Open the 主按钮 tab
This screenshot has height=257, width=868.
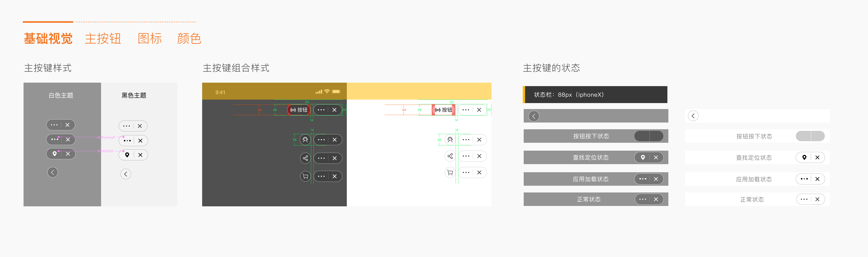pos(103,39)
